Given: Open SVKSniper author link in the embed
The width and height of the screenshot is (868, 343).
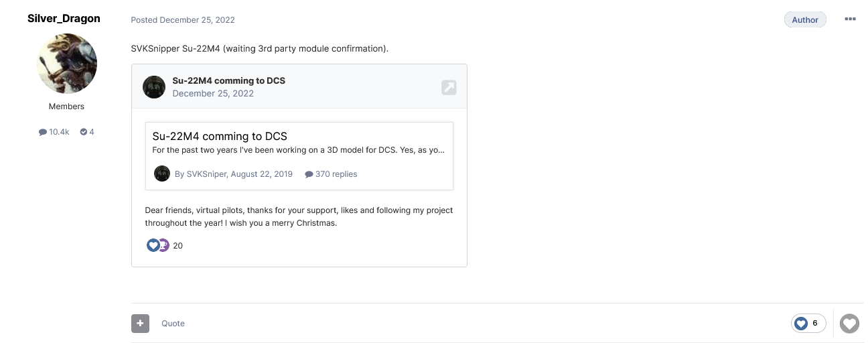Looking at the screenshot, I should click(206, 174).
